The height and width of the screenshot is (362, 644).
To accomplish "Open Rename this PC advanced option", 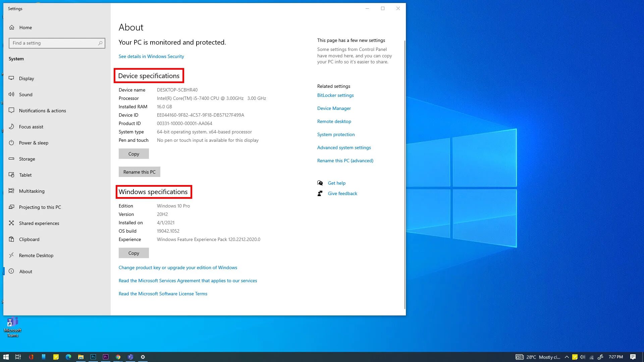I will tap(345, 161).
